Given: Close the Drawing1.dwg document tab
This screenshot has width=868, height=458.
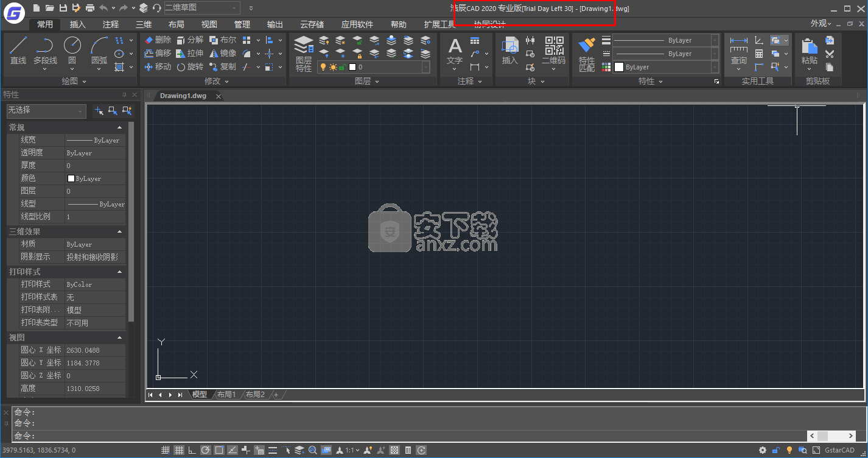Looking at the screenshot, I should point(219,96).
